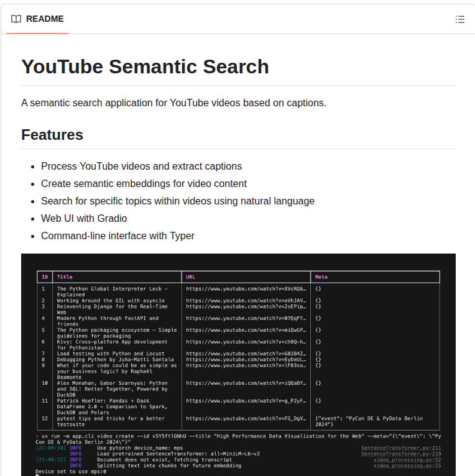Open the terminal screenshot image
The height and width of the screenshot is (476, 475).
tap(238, 365)
